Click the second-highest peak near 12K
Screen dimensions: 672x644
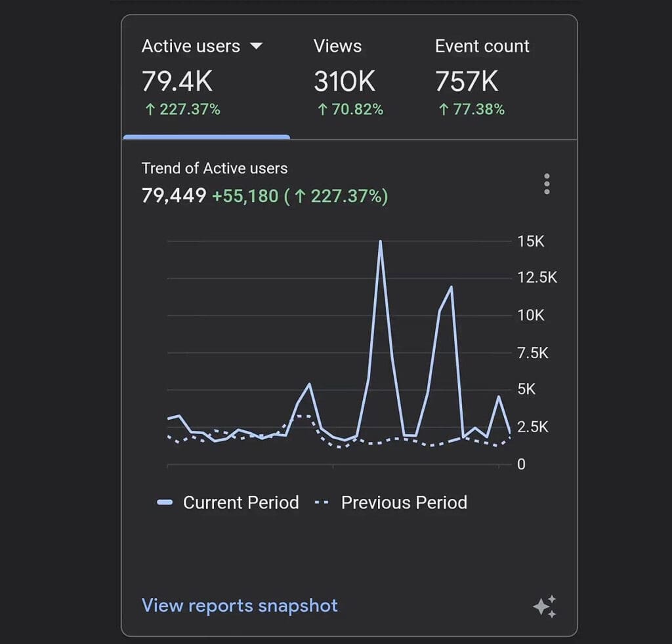(x=451, y=287)
